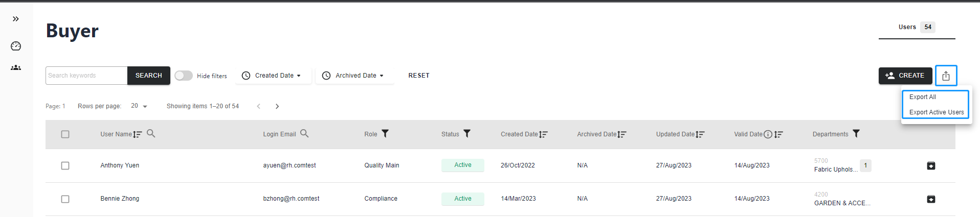Open the Role column filter funnel
Screen dimensions: 980x217
coord(385,133)
